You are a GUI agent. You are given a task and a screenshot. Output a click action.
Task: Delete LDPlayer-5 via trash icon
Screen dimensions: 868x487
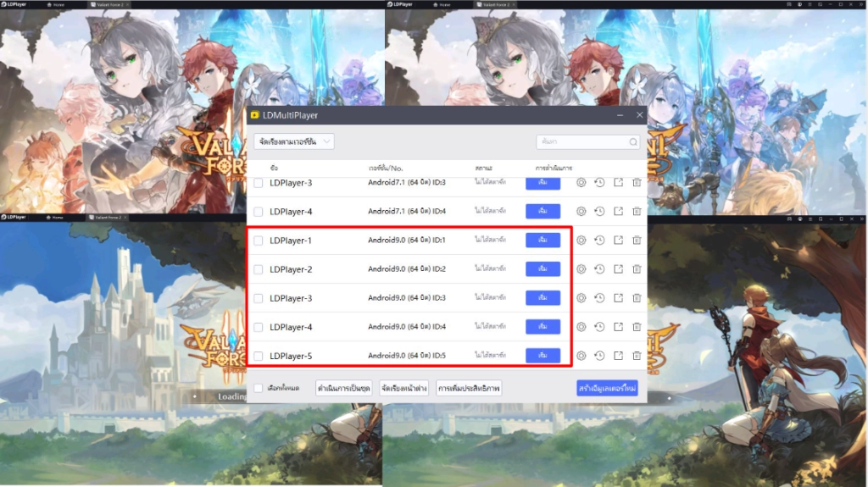click(637, 355)
